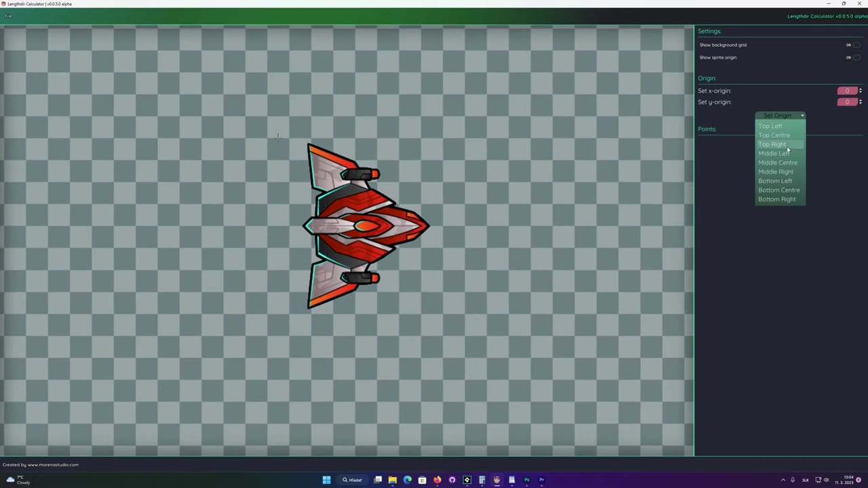The image size is (868, 488).
Task: Click the microphone icon in the system tray
Action: pos(793,480)
